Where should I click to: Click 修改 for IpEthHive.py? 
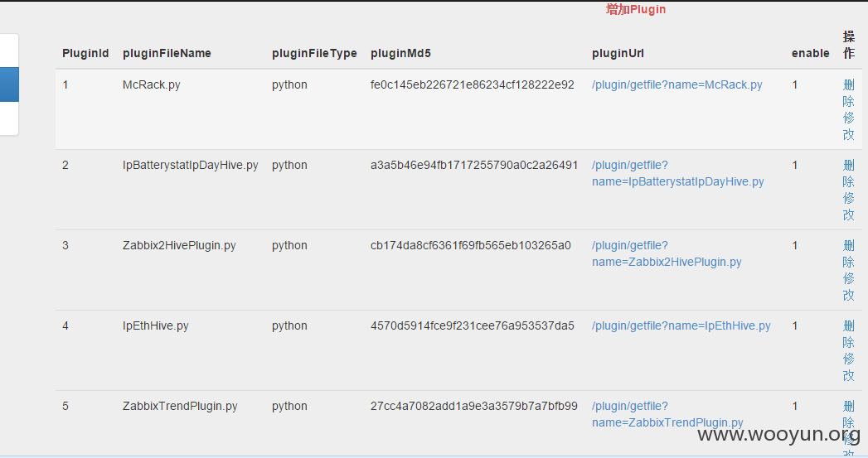pos(849,367)
